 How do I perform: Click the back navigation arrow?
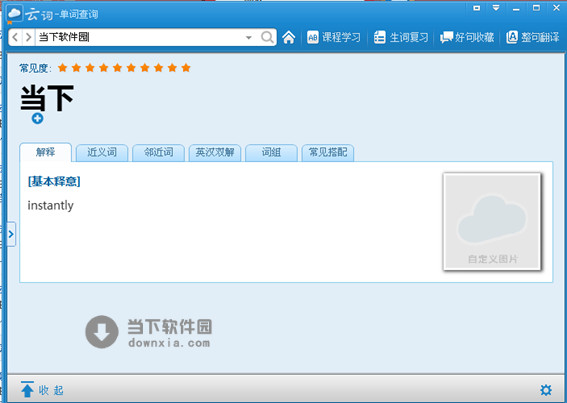tap(15, 37)
